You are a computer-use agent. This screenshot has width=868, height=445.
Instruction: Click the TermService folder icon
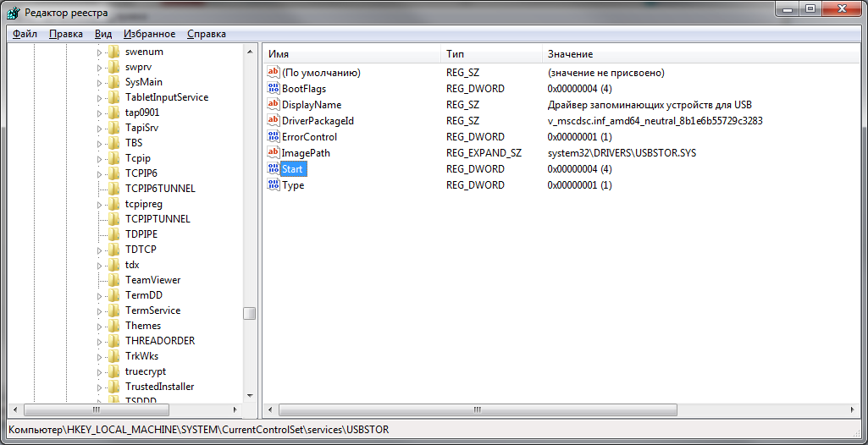pos(114,310)
